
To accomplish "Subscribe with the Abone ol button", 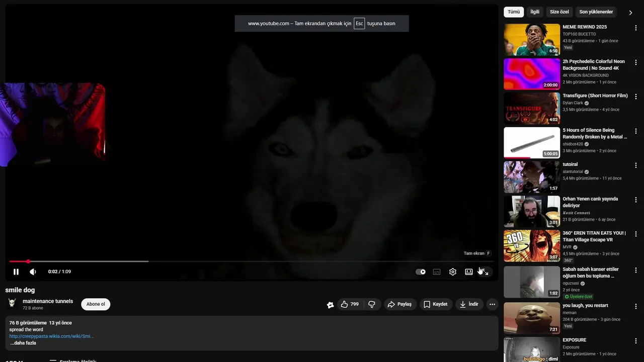I will (96, 304).
